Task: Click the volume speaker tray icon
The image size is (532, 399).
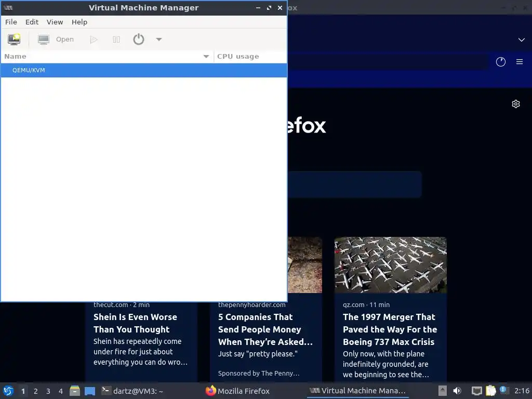Action: tap(457, 391)
